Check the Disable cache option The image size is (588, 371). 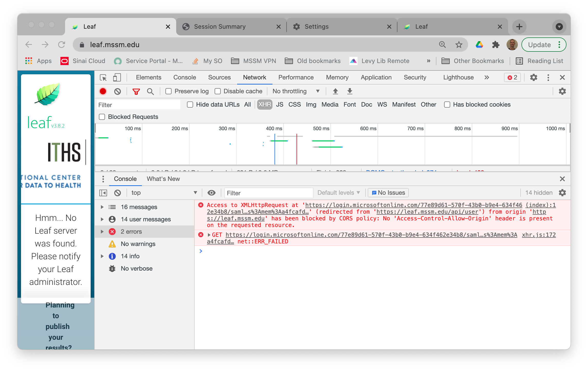coord(218,91)
